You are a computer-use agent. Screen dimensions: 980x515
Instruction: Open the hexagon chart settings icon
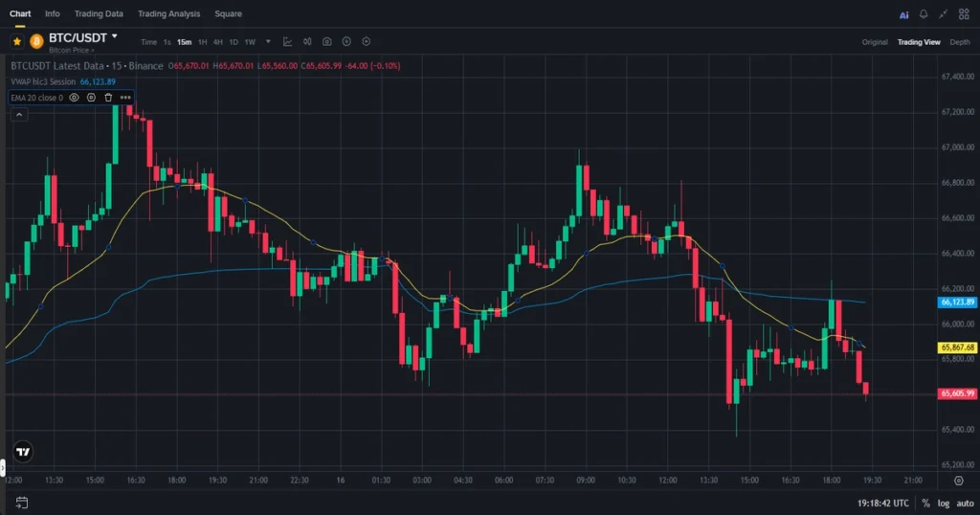click(367, 42)
